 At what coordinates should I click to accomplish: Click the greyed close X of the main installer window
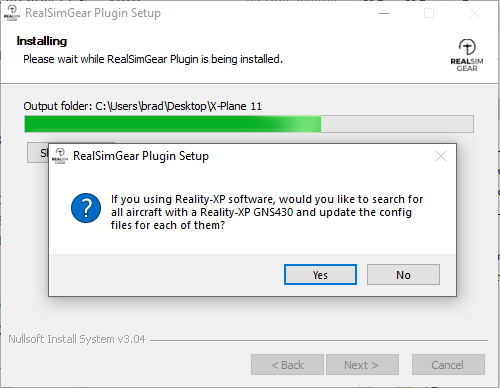[475, 13]
